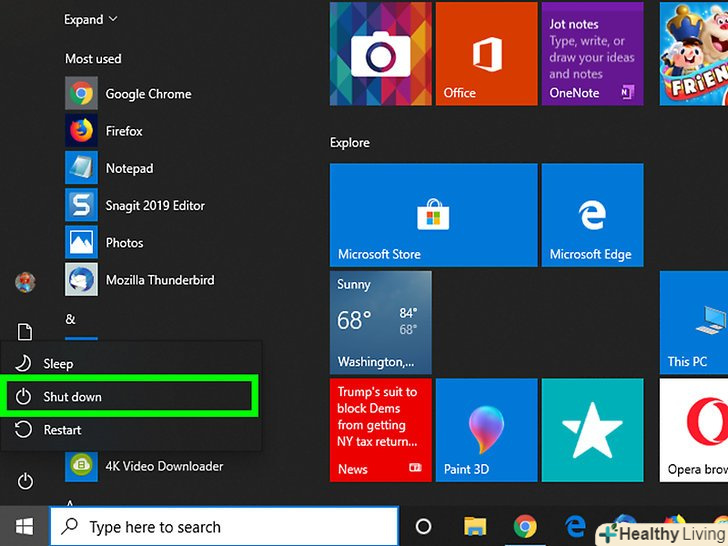The width and height of the screenshot is (728, 546).
Task: Choose Sleep in the power menu
Action: click(58, 364)
